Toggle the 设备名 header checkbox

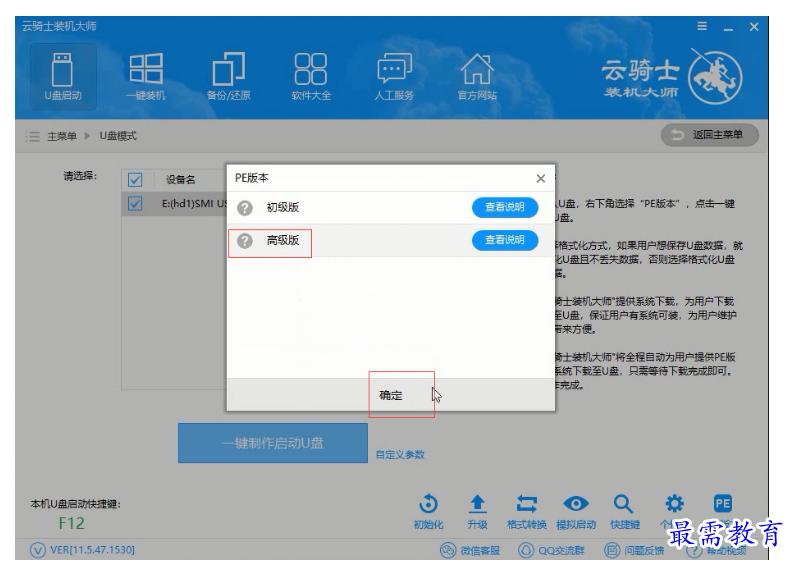pos(135,180)
